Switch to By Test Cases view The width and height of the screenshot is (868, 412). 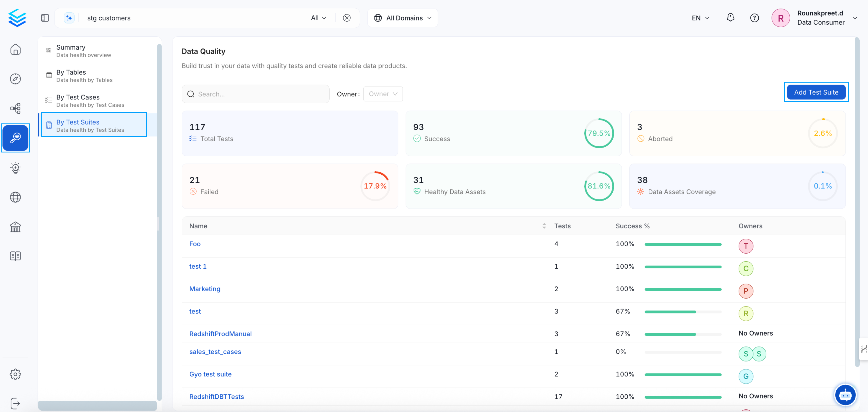(x=90, y=101)
